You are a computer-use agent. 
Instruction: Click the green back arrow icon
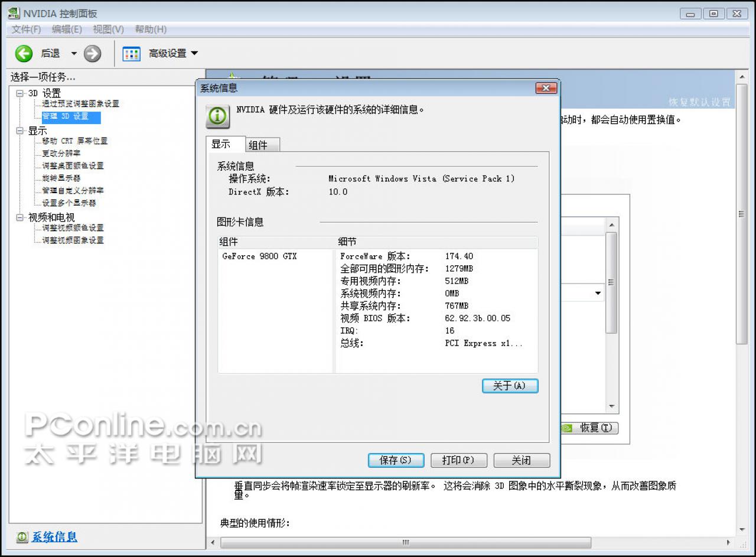point(24,54)
